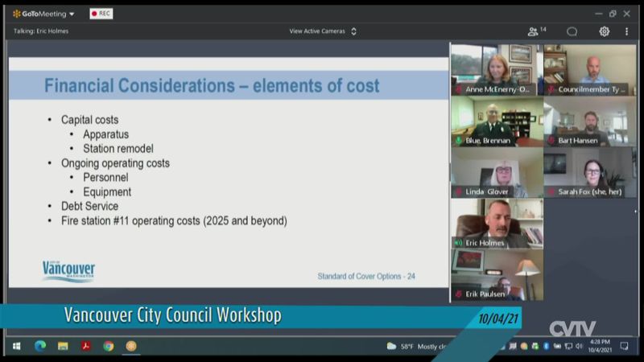Viewport: 644px width, 362px height.
Task: Open the three-dot more options menu
Action: coord(626,31)
